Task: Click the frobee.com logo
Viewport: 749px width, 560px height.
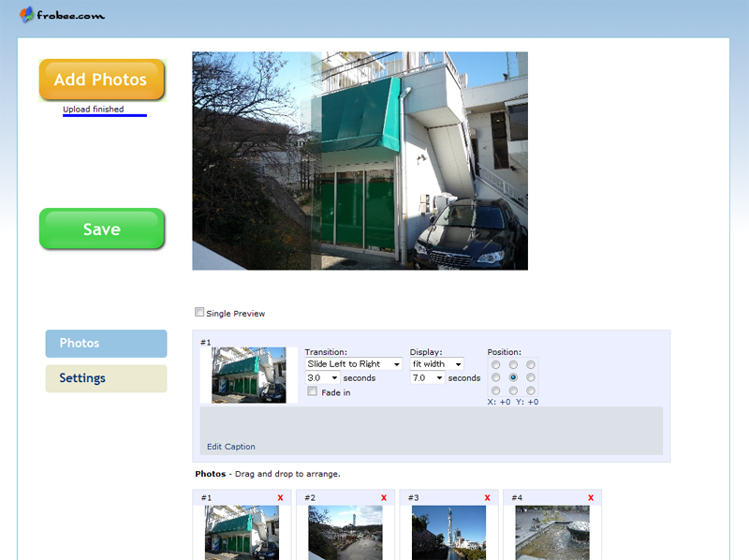Action: [x=62, y=15]
